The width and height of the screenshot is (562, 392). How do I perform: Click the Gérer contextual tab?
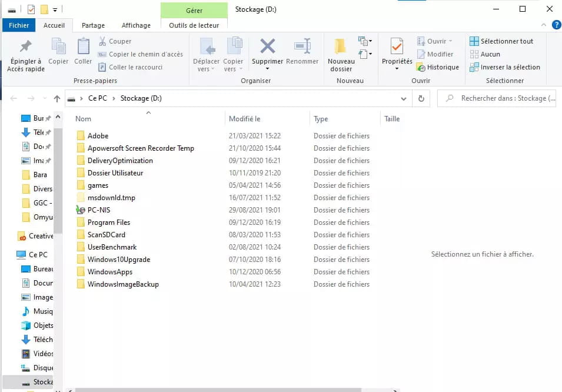(x=194, y=11)
